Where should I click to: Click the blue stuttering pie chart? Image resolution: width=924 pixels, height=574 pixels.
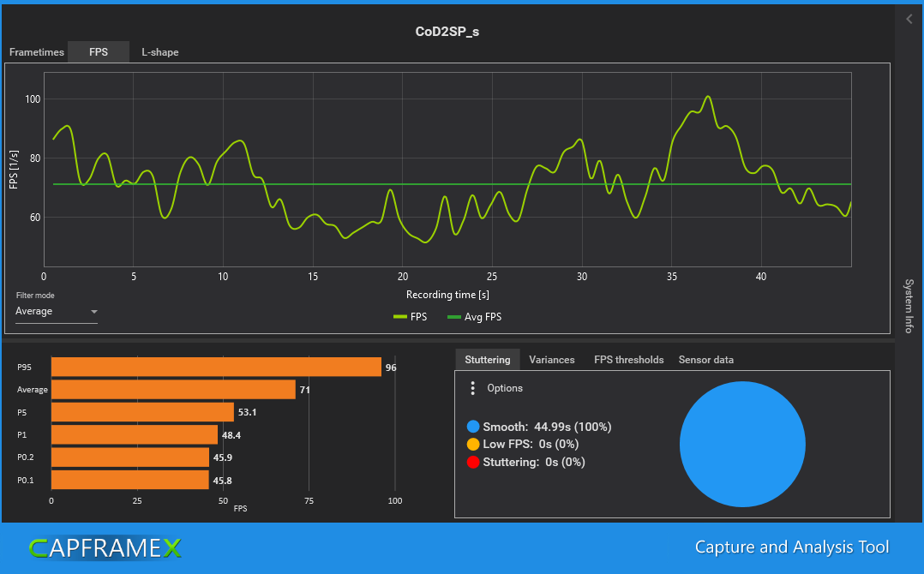[742, 444]
